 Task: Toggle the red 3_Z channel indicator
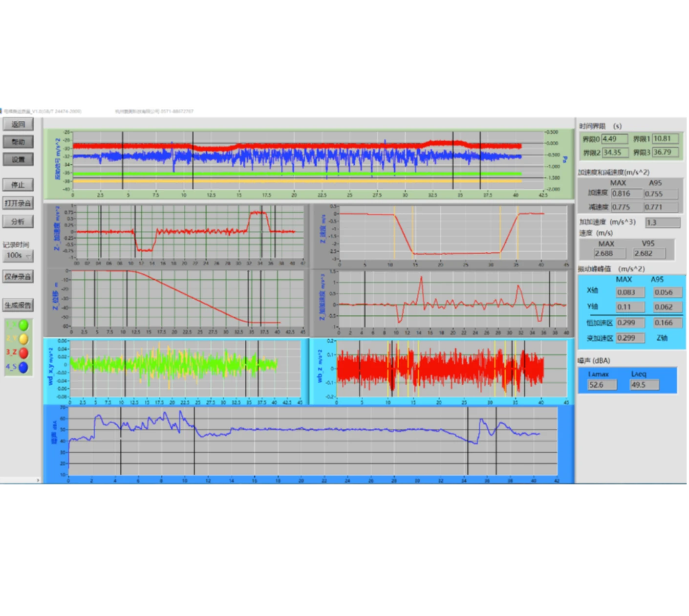(x=23, y=353)
